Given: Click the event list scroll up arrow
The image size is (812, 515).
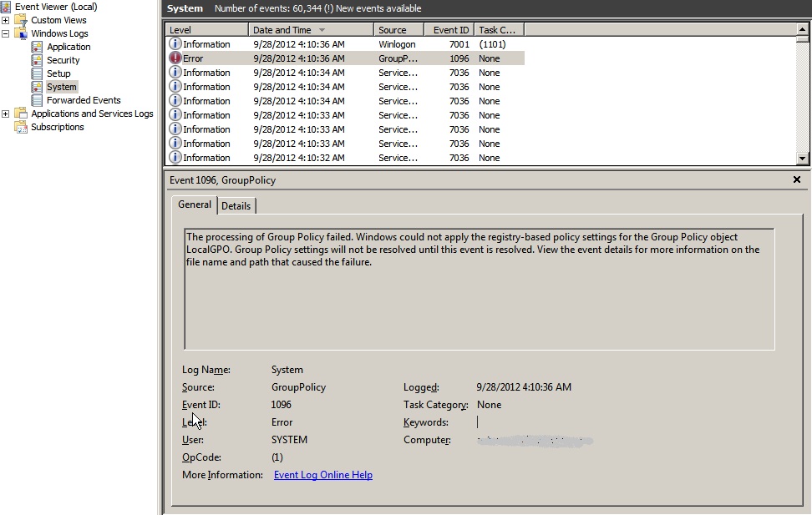Looking at the screenshot, I should (x=802, y=28).
